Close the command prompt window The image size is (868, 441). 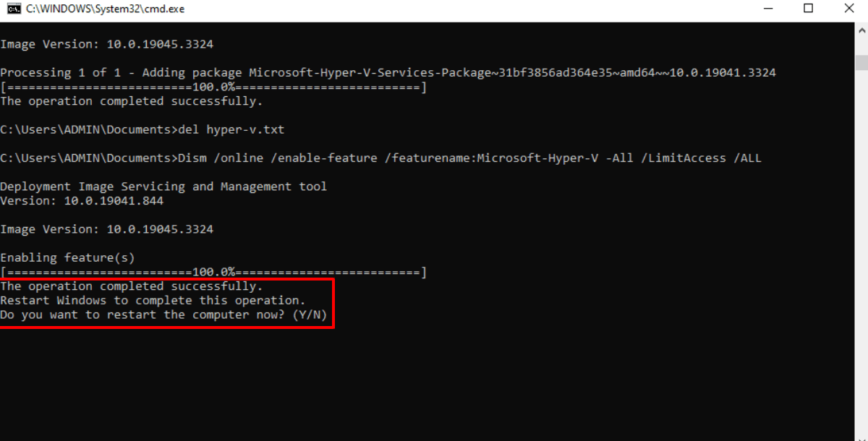pos(848,9)
